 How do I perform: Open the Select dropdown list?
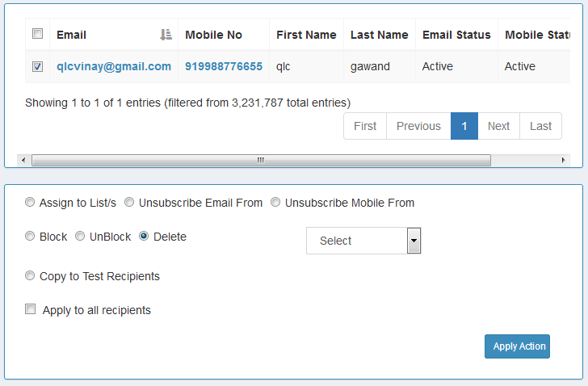[x=363, y=241]
